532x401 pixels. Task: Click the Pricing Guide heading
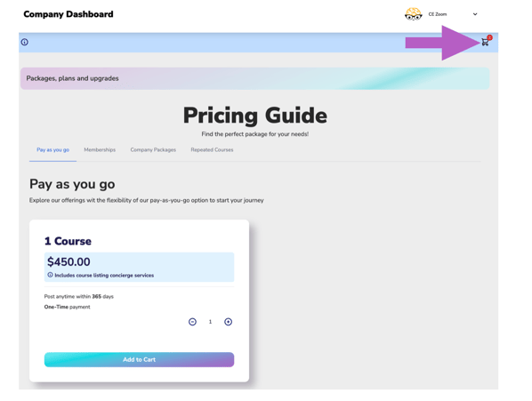255,116
